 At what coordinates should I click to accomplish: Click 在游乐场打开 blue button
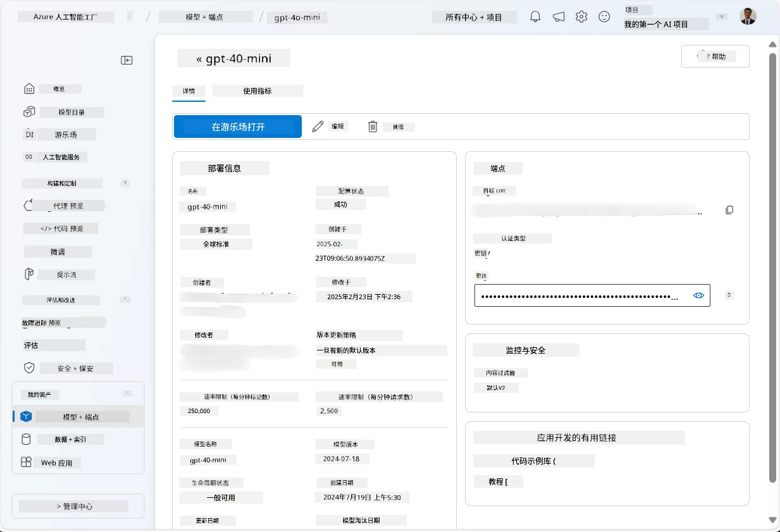point(238,127)
